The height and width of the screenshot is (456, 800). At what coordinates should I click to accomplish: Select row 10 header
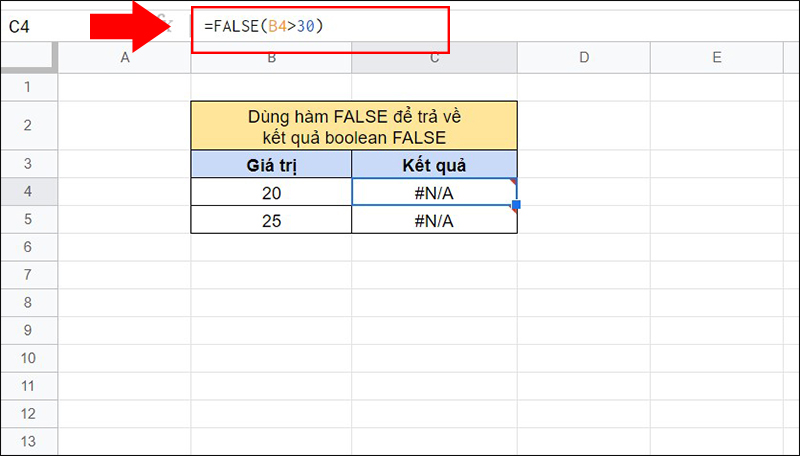(x=29, y=360)
